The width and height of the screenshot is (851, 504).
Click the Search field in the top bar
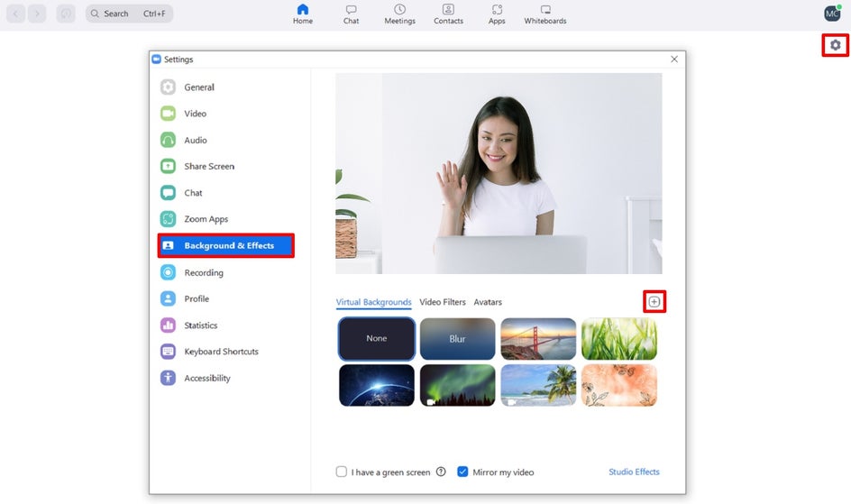pos(129,14)
